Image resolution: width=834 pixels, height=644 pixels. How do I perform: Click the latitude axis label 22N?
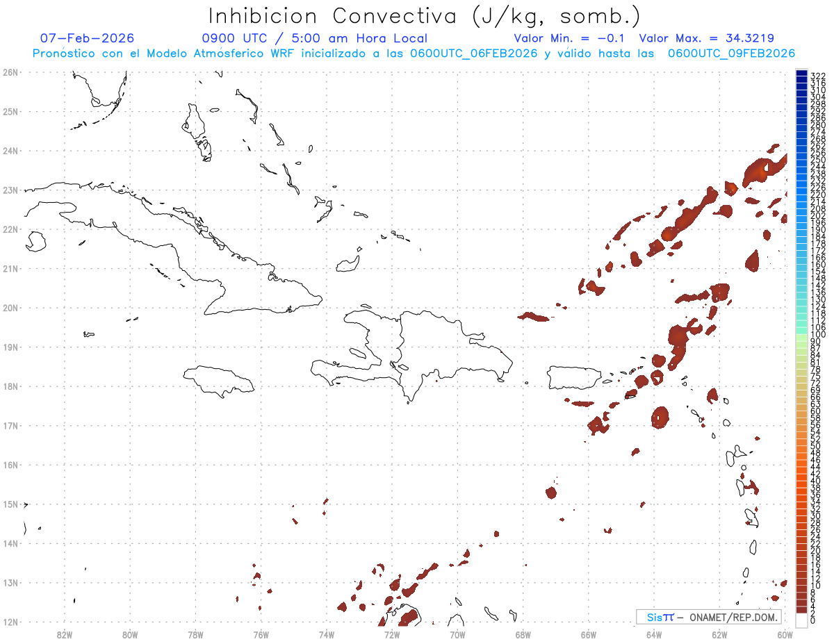pyautogui.click(x=10, y=229)
